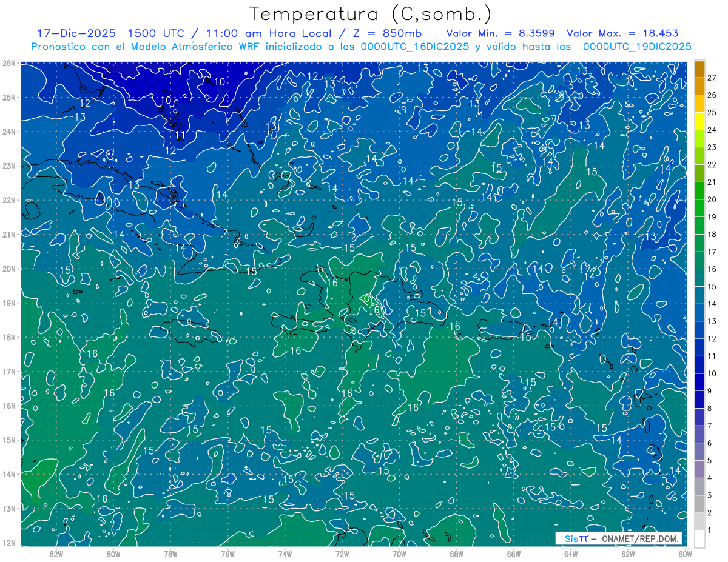
Task: Click the '74W' longitude axis label
Action: point(285,554)
